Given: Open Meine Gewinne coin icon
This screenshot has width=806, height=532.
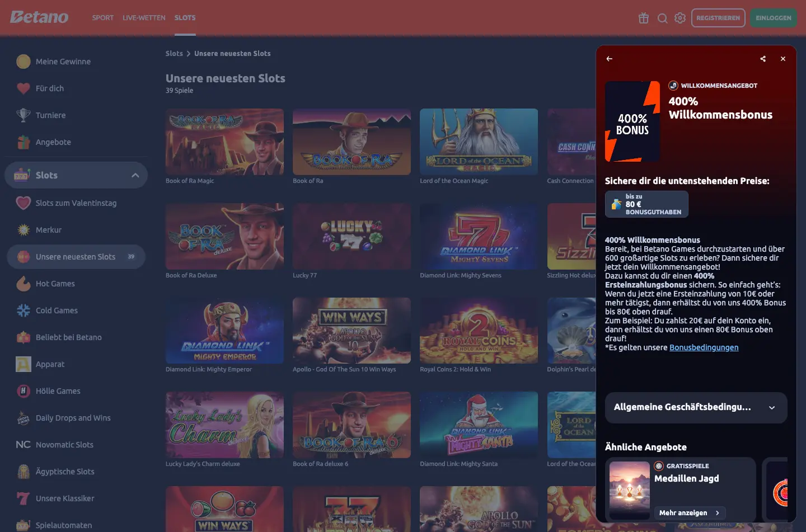Looking at the screenshot, I should tap(24, 62).
